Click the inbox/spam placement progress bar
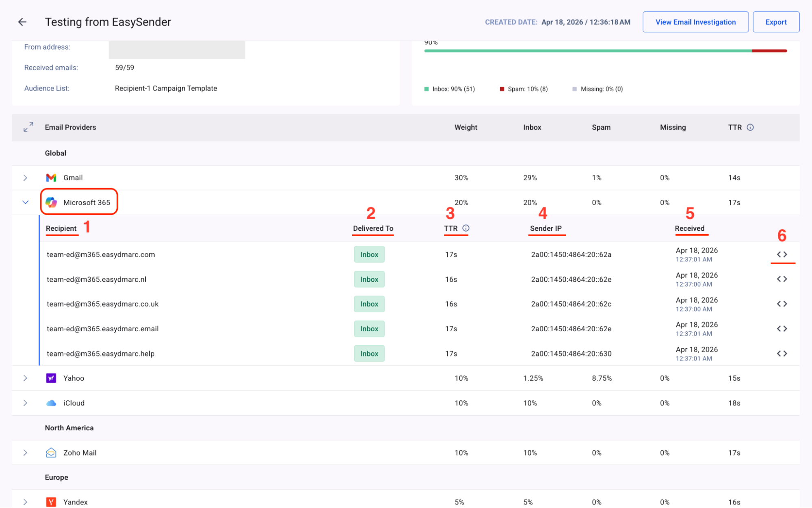 pos(605,51)
